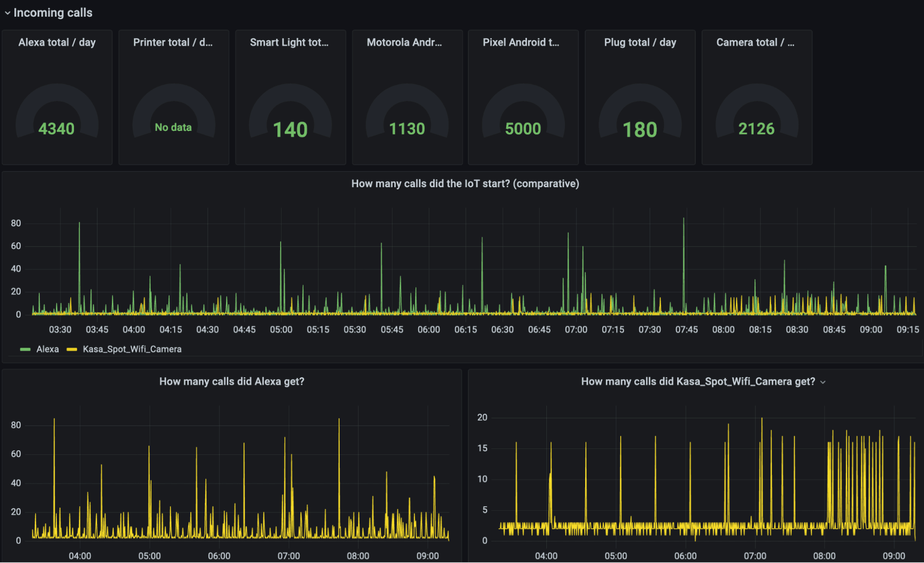Image resolution: width=924 pixels, height=563 pixels.
Task: Click the Motorola Android panel title
Action: pos(404,42)
